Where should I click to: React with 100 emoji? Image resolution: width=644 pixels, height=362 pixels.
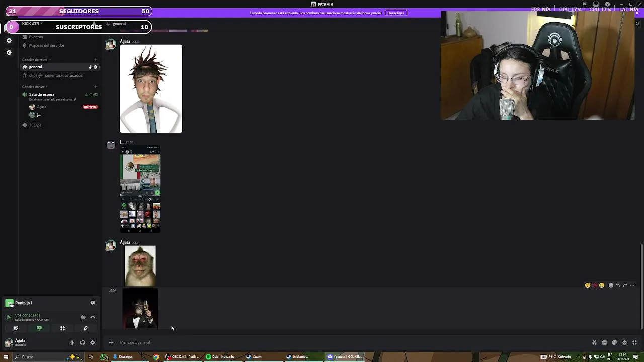(594, 285)
